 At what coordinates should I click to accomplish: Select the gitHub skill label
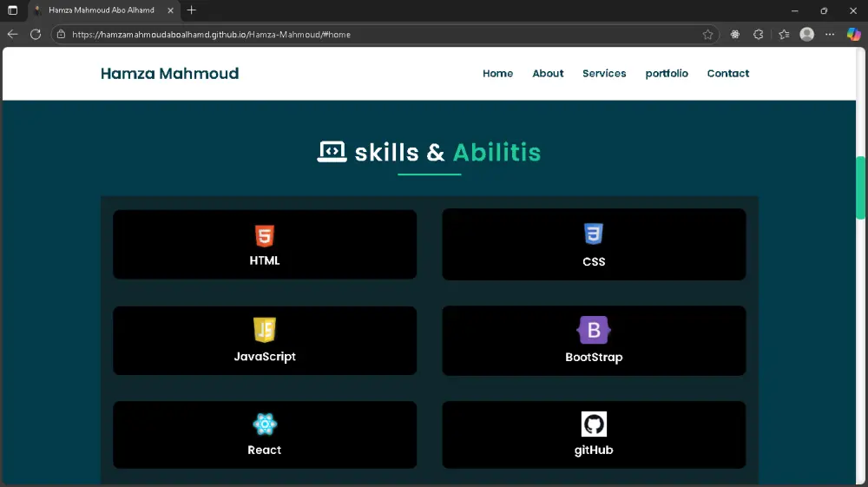click(x=594, y=450)
